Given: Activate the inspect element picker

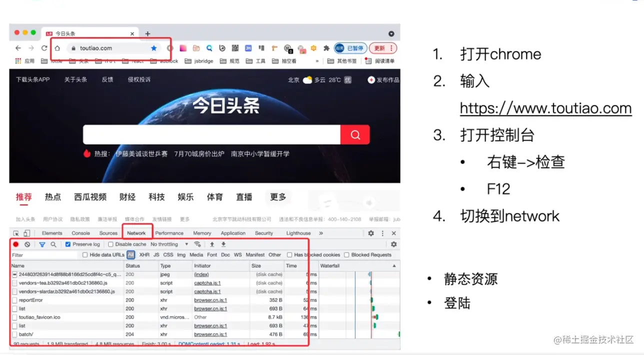Looking at the screenshot, I should (16, 233).
